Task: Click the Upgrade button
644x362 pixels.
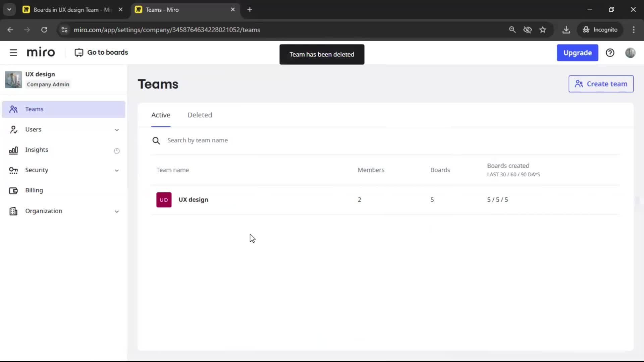Action: (577, 53)
